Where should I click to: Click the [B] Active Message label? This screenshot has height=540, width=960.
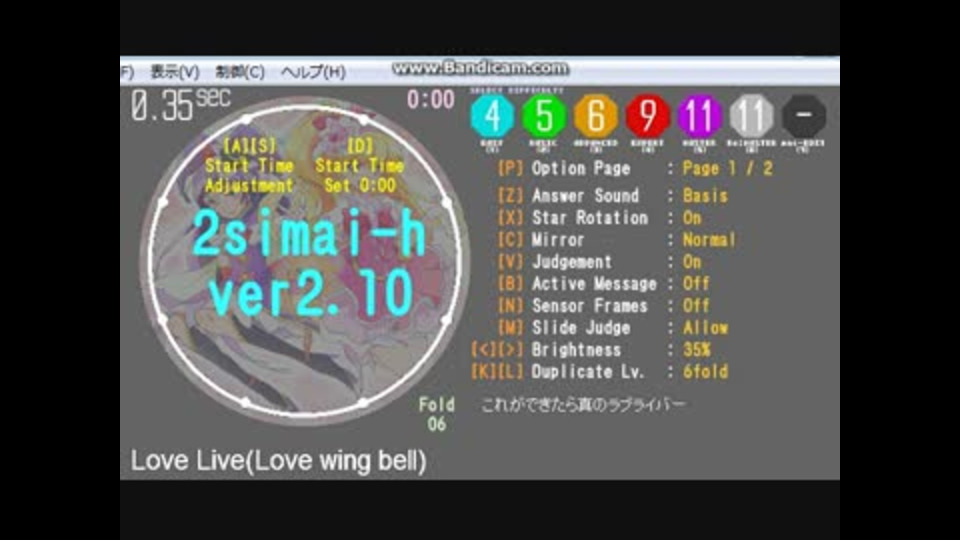(x=576, y=283)
